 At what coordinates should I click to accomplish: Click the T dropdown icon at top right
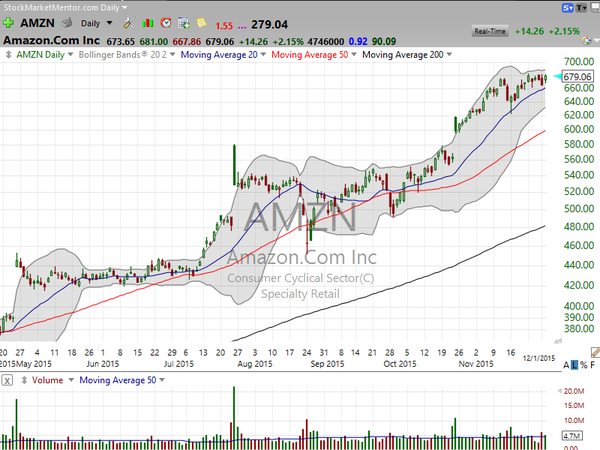[581, 8]
